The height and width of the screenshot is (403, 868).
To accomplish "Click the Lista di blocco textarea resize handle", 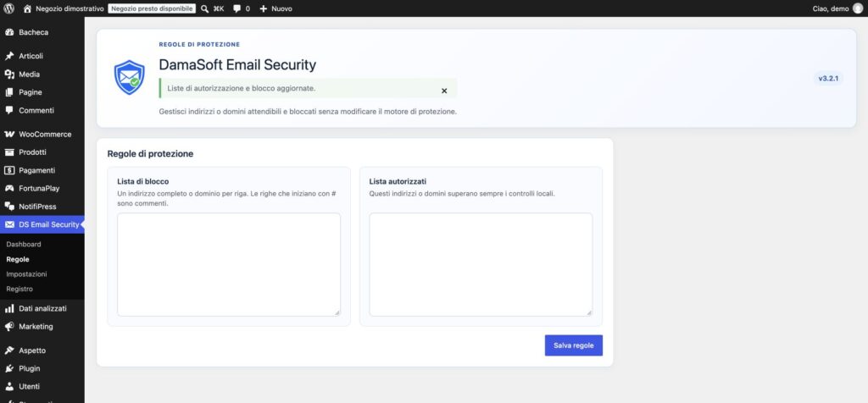I will pos(337,312).
